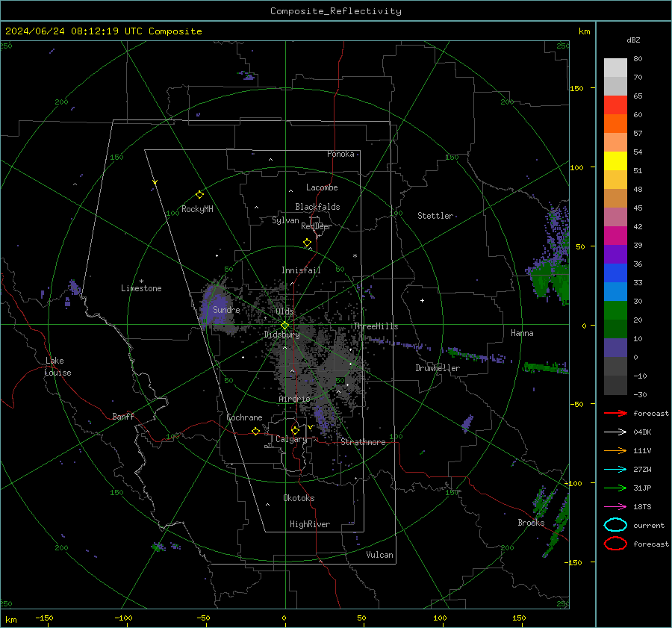Viewport: 672px width, 628px height.
Task: Click the 18TS legend label text
Action: [642, 507]
